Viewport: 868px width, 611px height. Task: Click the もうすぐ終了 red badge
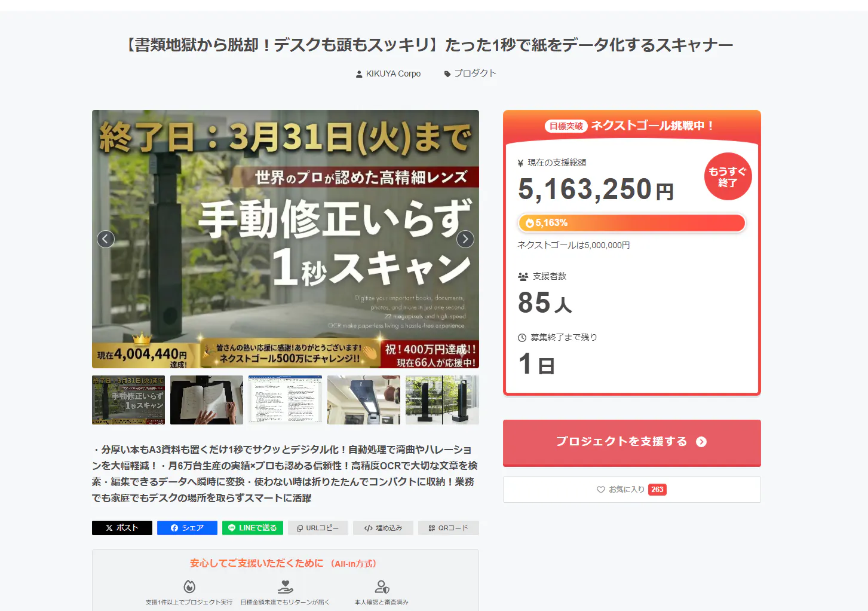point(728,176)
